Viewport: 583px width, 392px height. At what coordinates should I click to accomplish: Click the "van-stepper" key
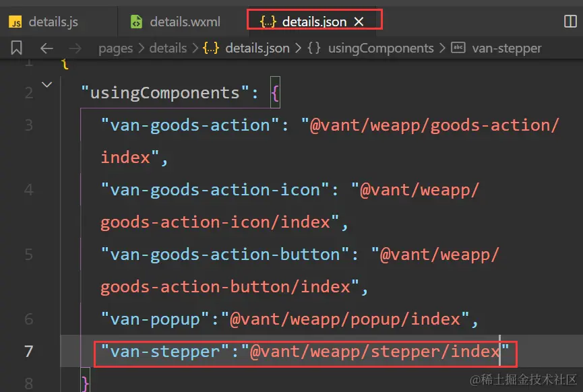tap(165, 351)
